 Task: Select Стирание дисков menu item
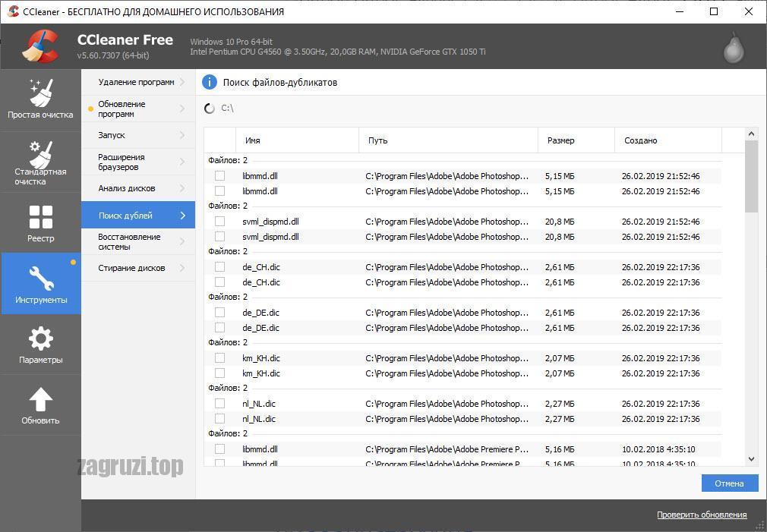pyautogui.click(x=138, y=268)
